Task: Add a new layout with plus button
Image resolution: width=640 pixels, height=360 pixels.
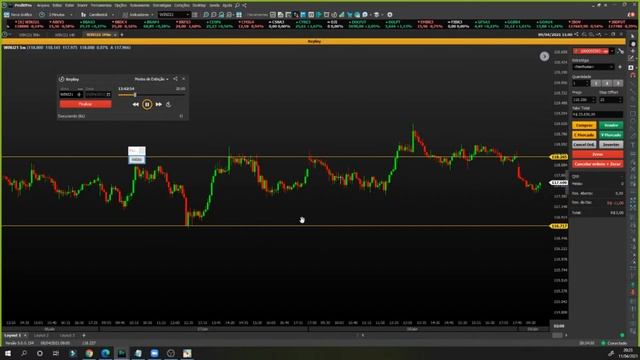Action: coord(84,336)
